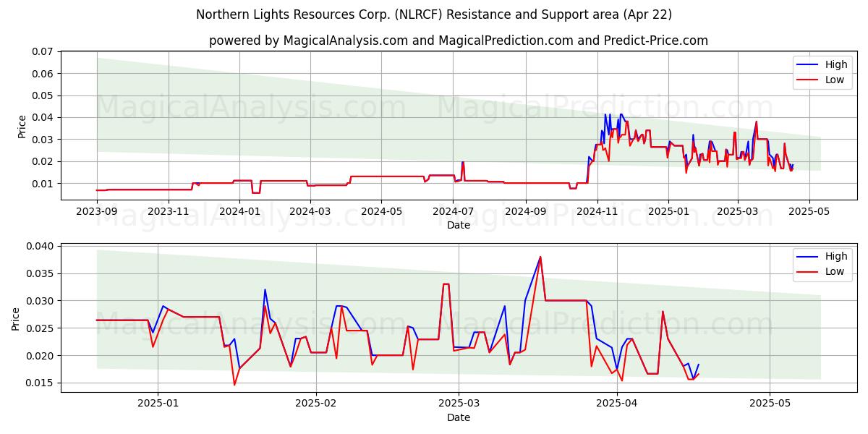868x434 pixels.
Task: Click the 2025-04 tick label in bottom chart
Action: (617, 403)
